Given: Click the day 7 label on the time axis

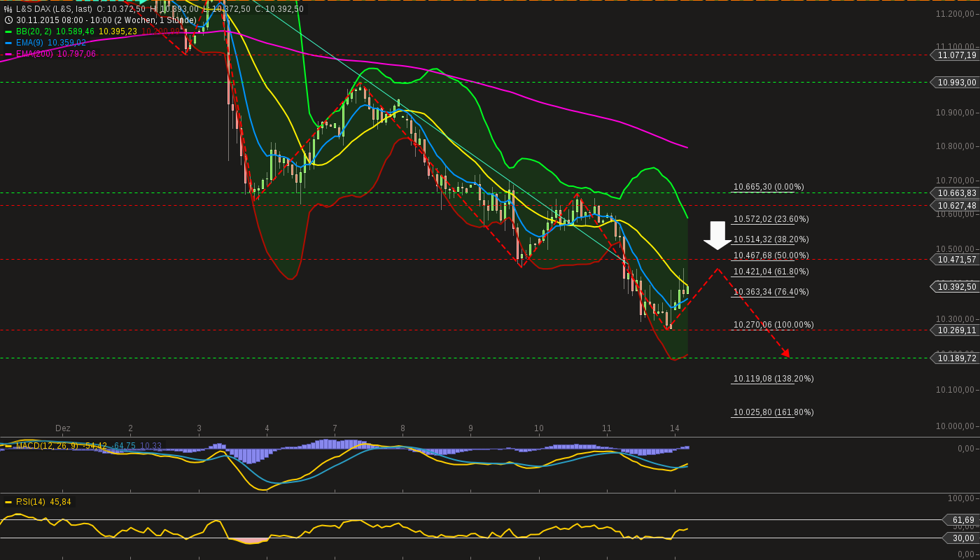Looking at the screenshot, I should click(335, 428).
